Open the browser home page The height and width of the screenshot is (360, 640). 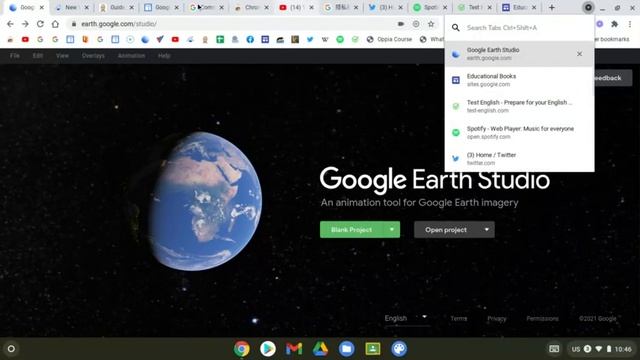pos(55,24)
